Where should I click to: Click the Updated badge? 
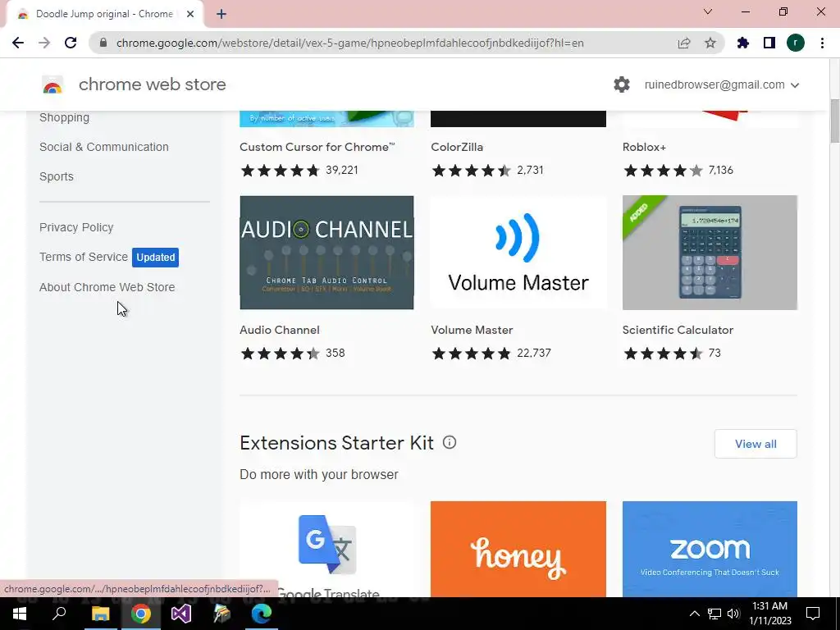[155, 257]
